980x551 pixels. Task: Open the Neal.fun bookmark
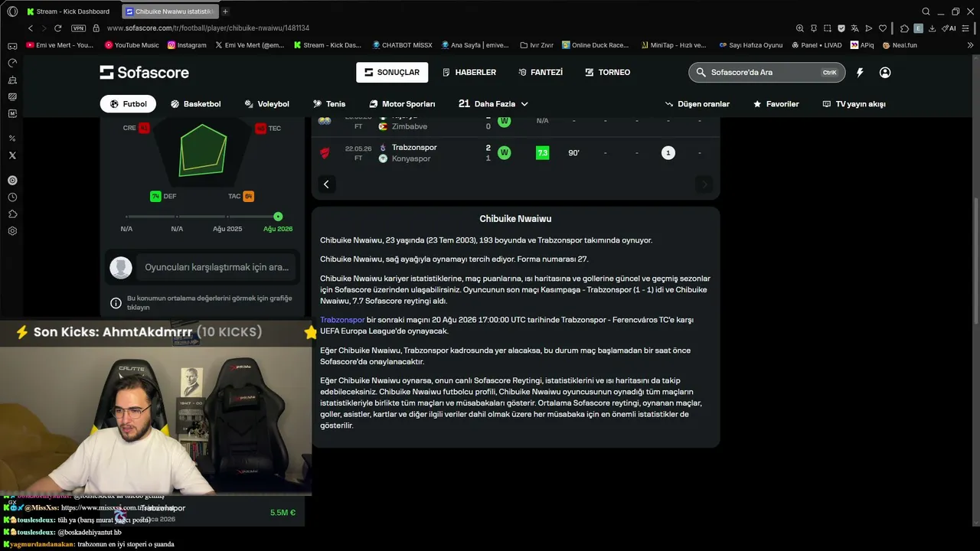tap(900, 45)
